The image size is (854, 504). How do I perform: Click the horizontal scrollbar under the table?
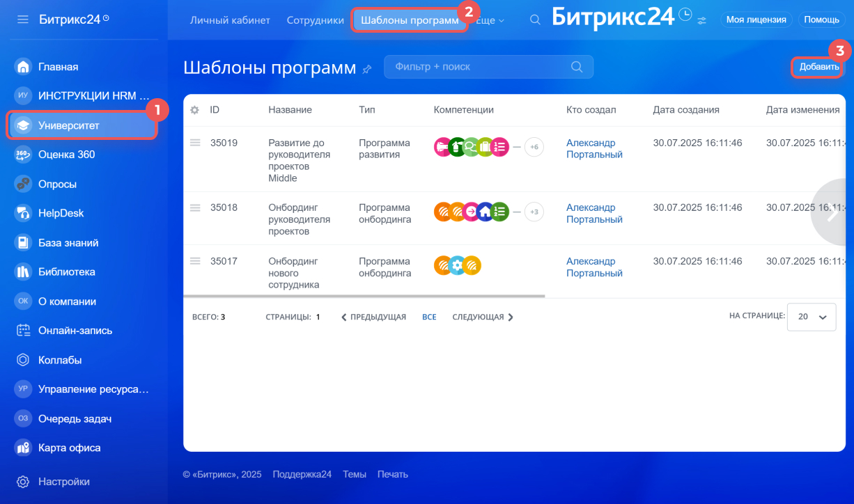coord(364,296)
